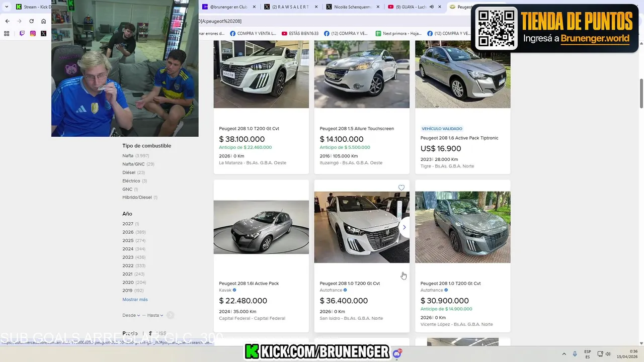
Task: Open the US$ 16.900 silver Peugeot photo
Action: tap(462, 74)
